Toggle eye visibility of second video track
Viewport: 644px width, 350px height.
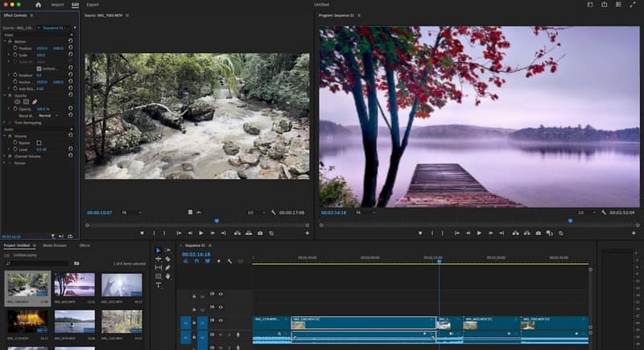(x=221, y=307)
